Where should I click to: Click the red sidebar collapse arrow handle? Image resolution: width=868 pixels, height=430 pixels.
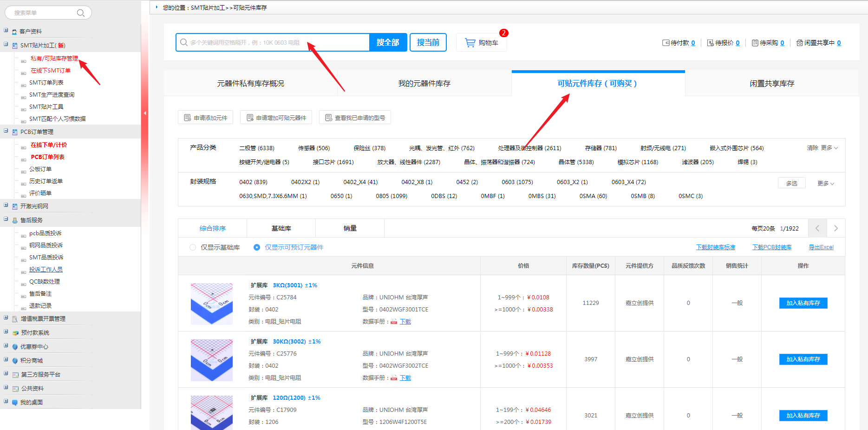(x=145, y=113)
